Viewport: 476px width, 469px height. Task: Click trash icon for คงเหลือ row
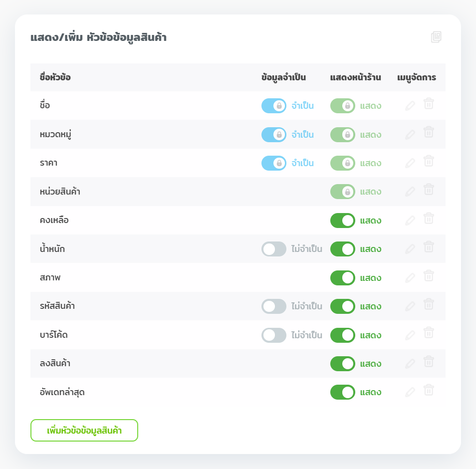coord(429,219)
